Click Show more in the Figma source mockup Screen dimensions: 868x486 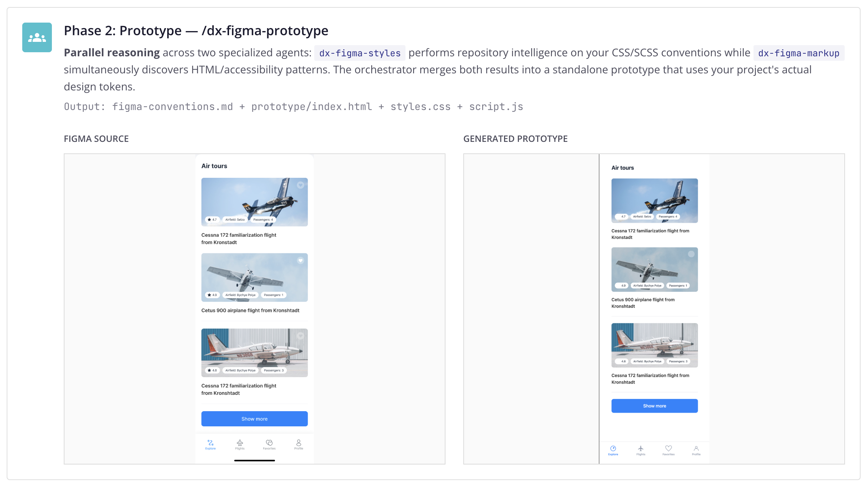[254, 419]
